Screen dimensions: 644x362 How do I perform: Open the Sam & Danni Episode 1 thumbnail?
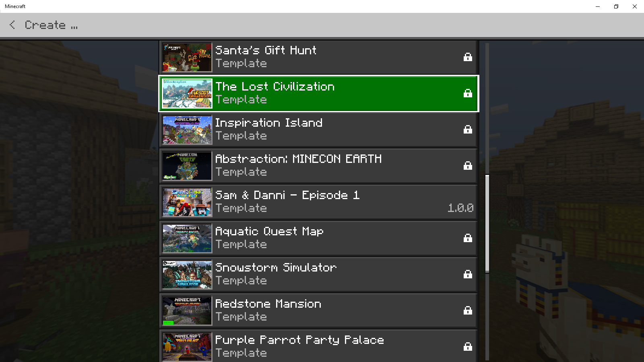187,202
